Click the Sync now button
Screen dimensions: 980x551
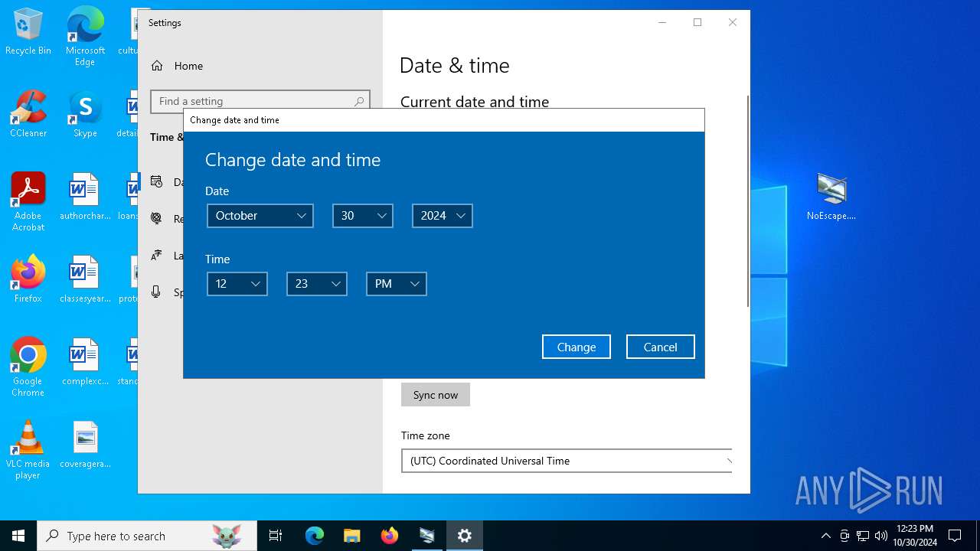436,395
